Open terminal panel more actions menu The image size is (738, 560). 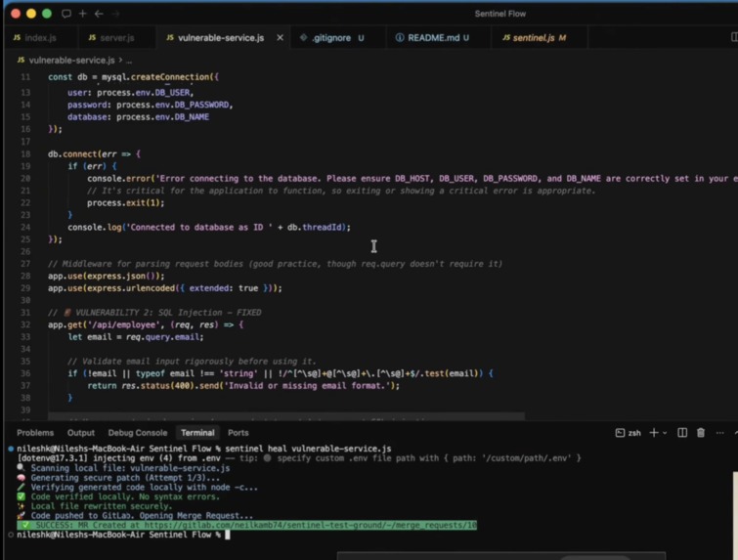(719, 433)
